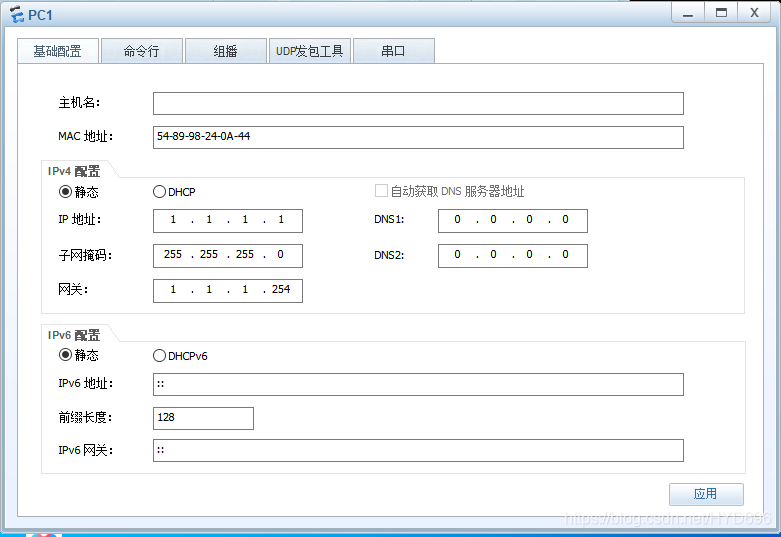Click the IPv6 地址 input field
Image resolution: width=781 pixels, height=537 pixels.
[x=418, y=384]
